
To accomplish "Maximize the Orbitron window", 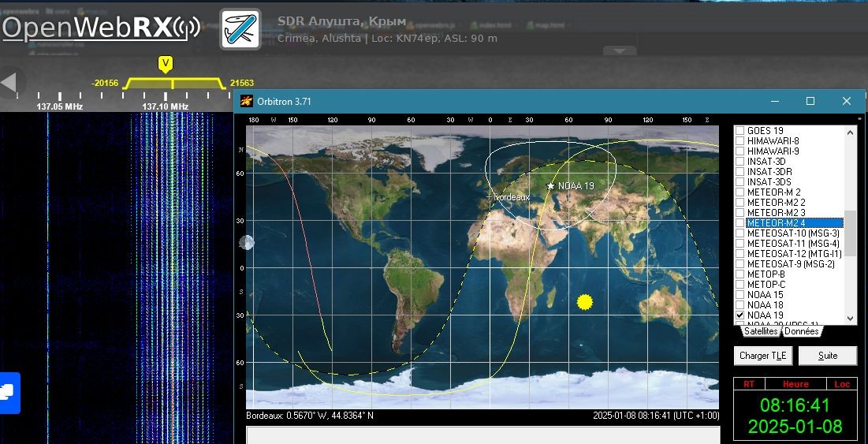I will (810, 101).
